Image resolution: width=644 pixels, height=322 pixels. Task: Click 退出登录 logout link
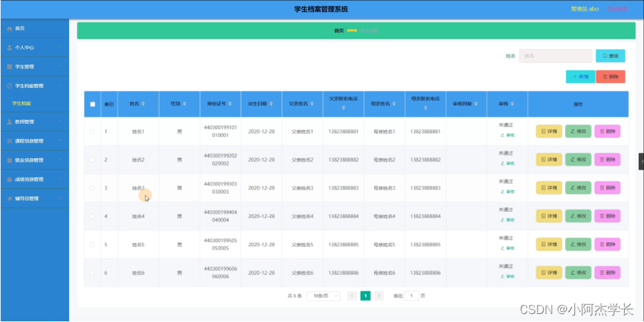(617, 9)
